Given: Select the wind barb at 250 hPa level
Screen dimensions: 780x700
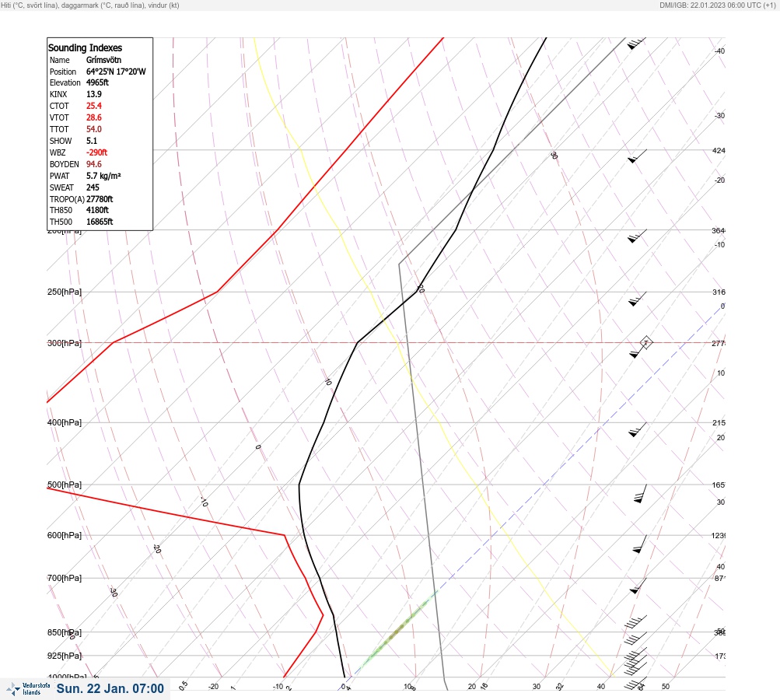Looking at the screenshot, I should pyautogui.click(x=637, y=299).
